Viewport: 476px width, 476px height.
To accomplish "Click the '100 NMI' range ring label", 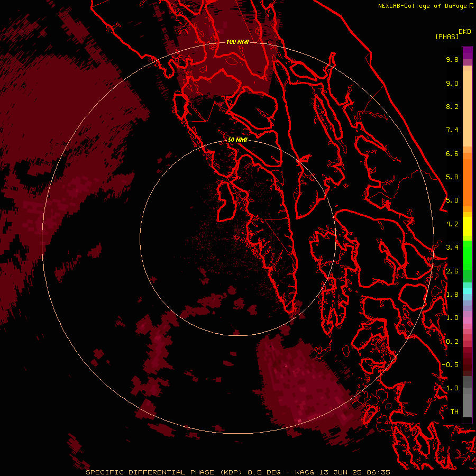I will (237, 42).
